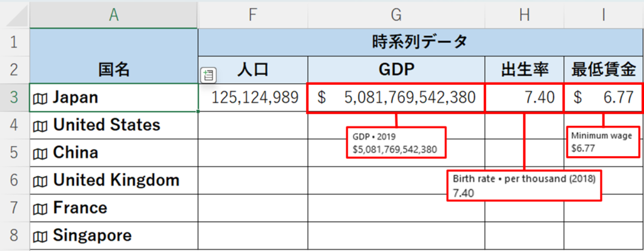Image resolution: width=644 pixels, height=251 pixels.
Task: Select column G header
Action: (x=396, y=14)
